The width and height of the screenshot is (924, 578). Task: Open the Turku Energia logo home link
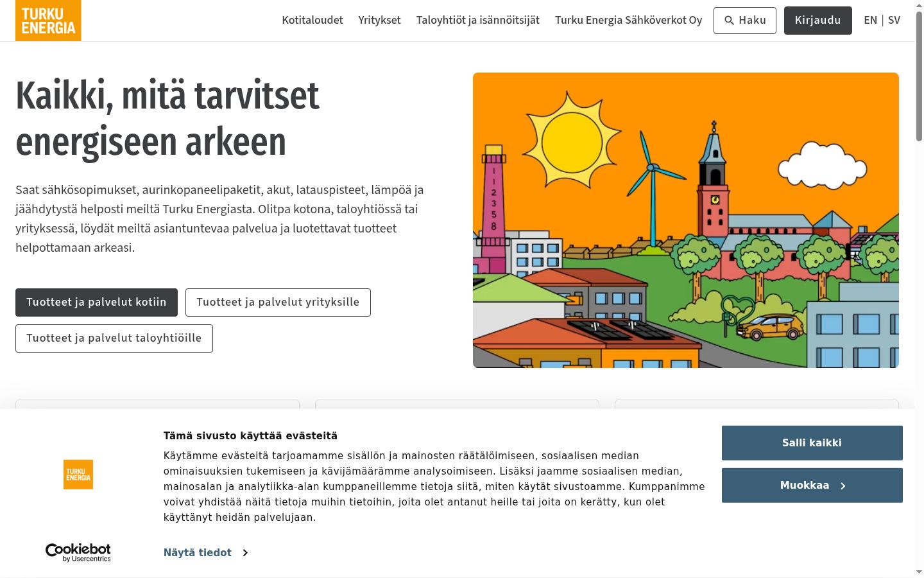[48, 21]
